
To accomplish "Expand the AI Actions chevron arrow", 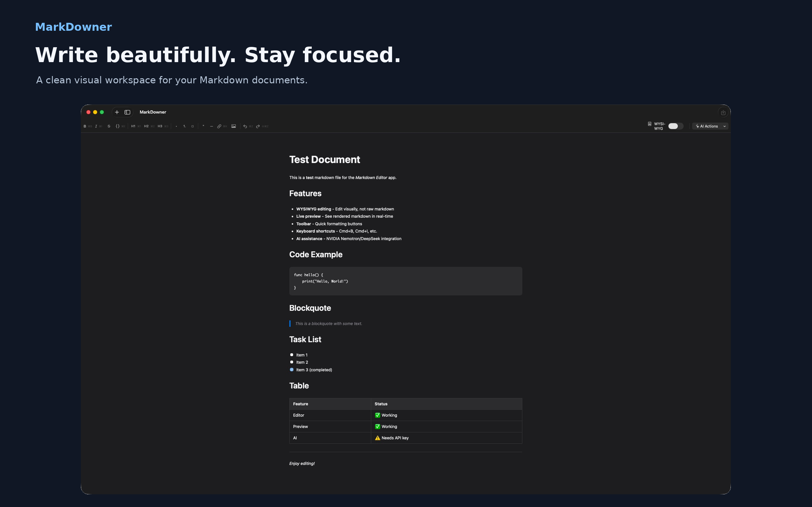I will point(724,126).
